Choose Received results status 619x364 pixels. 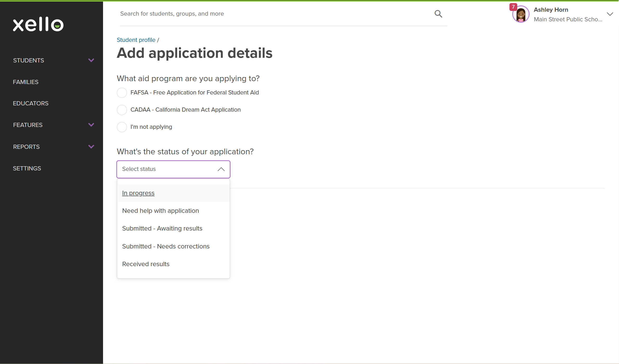click(x=173, y=264)
